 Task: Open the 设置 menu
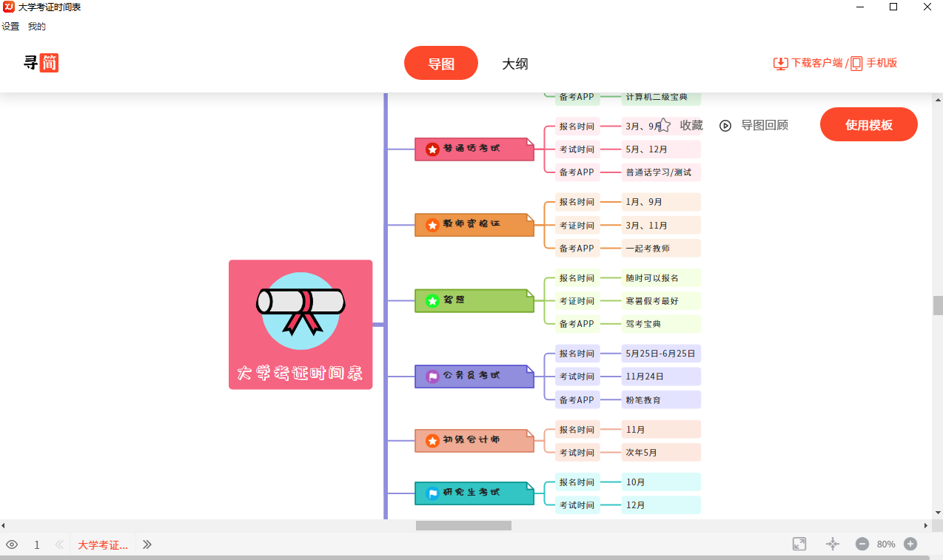coord(10,26)
